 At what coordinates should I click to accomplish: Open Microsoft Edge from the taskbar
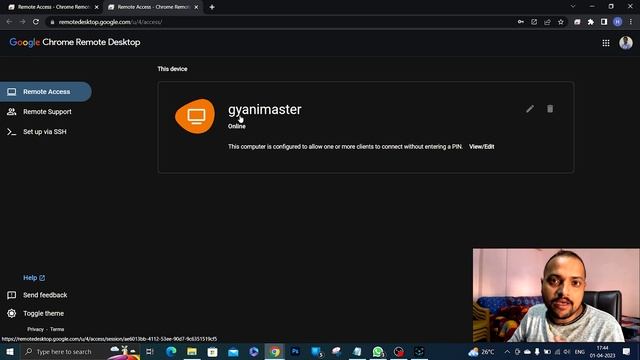pos(171,351)
